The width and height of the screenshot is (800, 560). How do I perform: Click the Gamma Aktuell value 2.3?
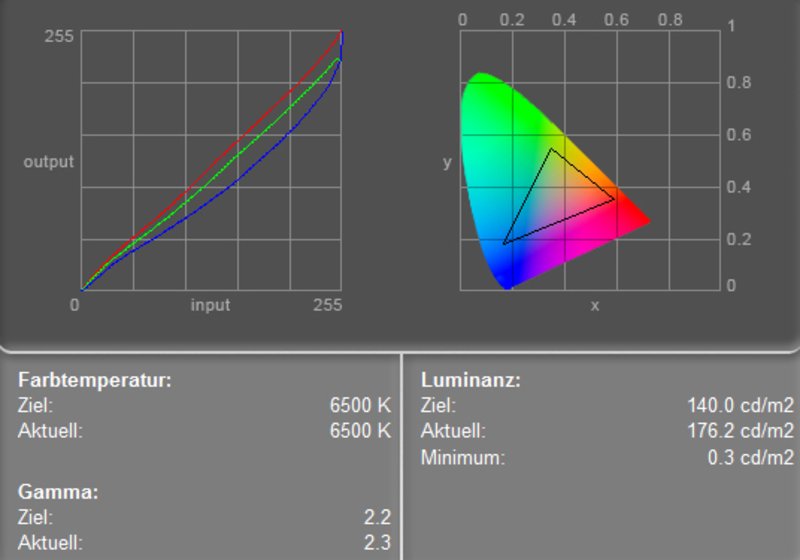click(x=378, y=542)
